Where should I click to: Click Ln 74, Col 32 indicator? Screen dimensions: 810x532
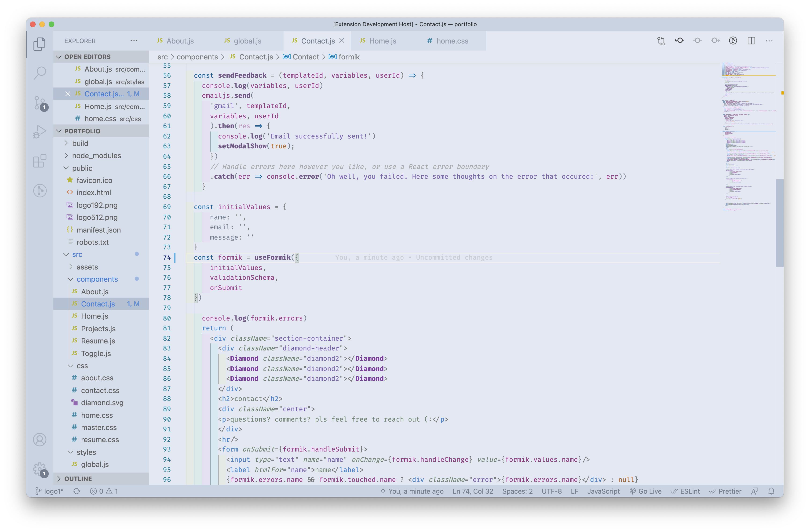click(x=472, y=491)
